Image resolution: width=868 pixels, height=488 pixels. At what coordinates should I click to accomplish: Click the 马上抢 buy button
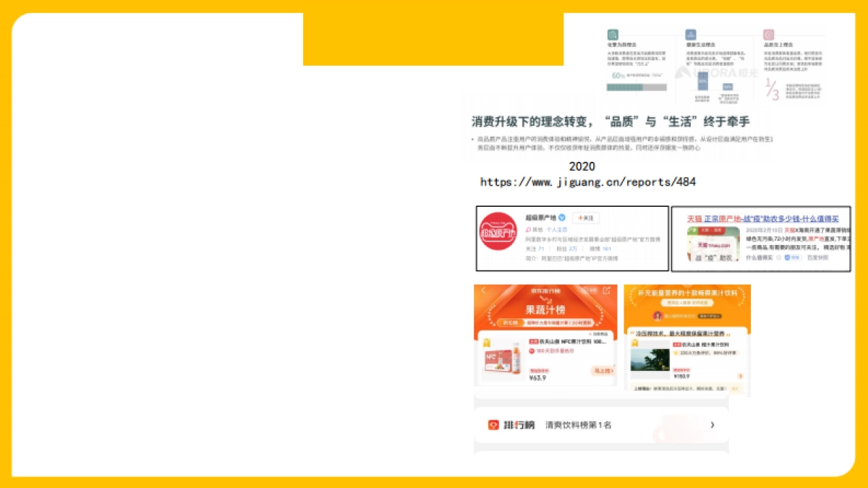click(x=602, y=370)
